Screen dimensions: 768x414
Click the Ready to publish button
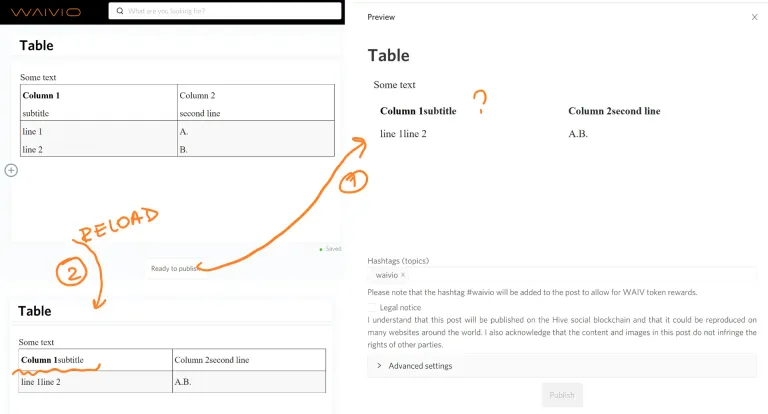coord(174,268)
